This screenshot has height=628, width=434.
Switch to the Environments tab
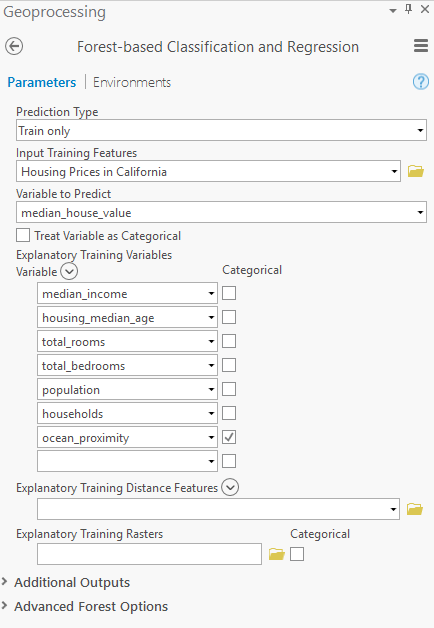pyautogui.click(x=132, y=83)
